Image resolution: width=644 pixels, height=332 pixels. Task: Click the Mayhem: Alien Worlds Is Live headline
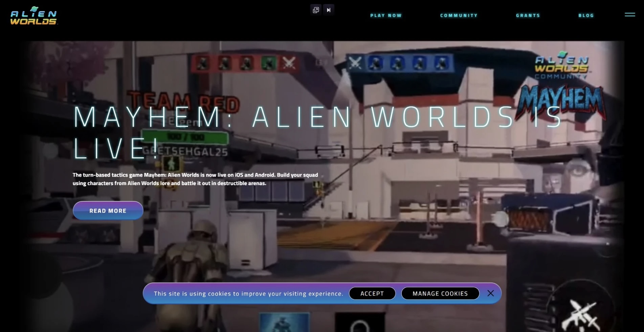tap(318, 132)
